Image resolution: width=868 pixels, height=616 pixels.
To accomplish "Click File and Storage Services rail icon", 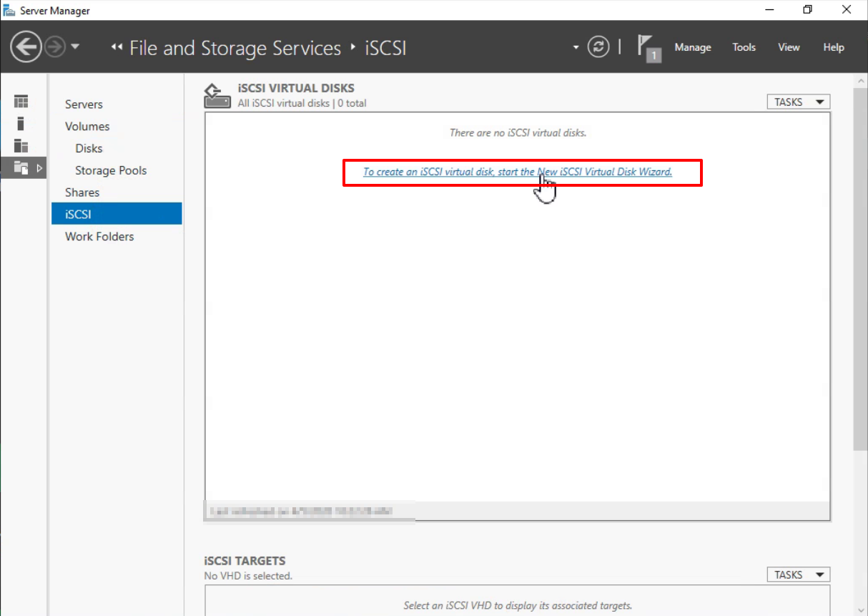I will [x=21, y=168].
